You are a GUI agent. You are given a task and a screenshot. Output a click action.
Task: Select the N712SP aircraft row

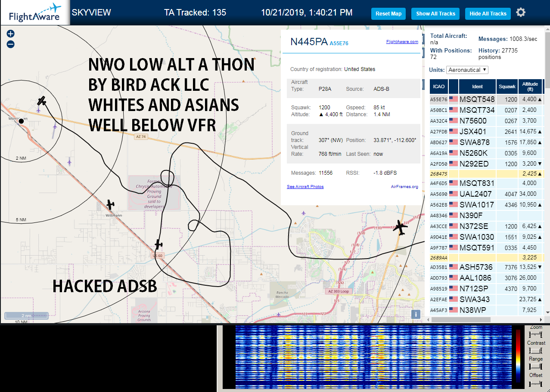click(x=486, y=289)
